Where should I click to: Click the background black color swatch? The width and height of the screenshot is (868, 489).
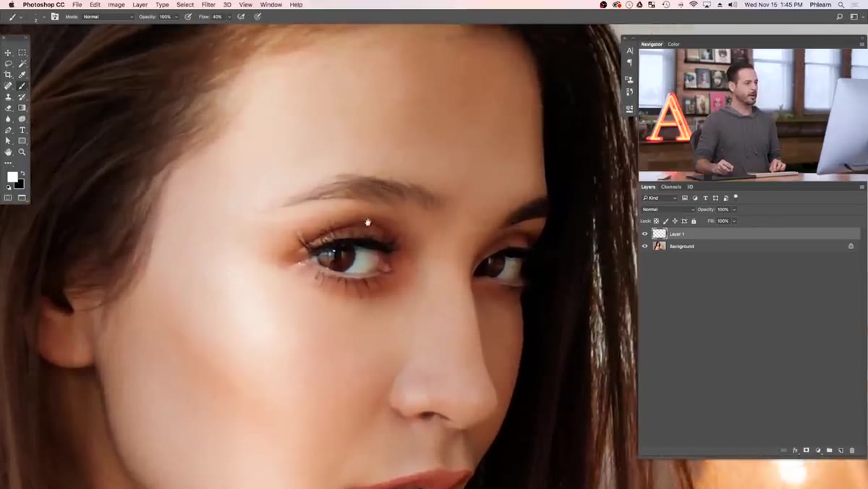click(20, 184)
